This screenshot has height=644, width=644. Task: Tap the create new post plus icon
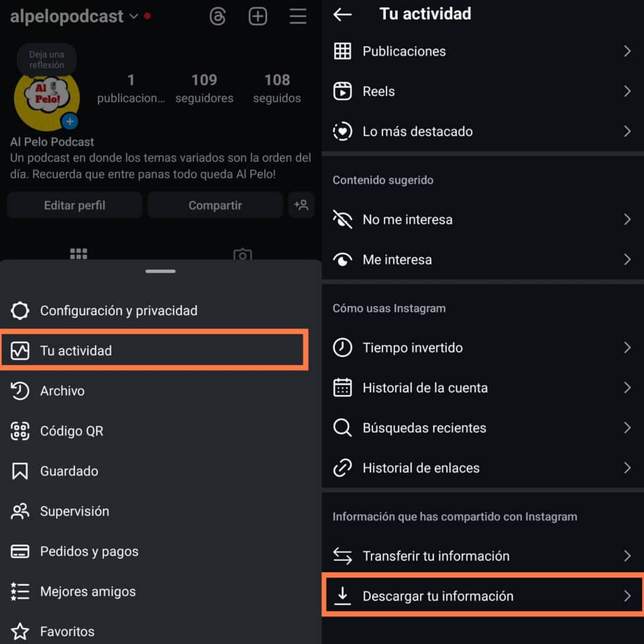[x=258, y=16]
